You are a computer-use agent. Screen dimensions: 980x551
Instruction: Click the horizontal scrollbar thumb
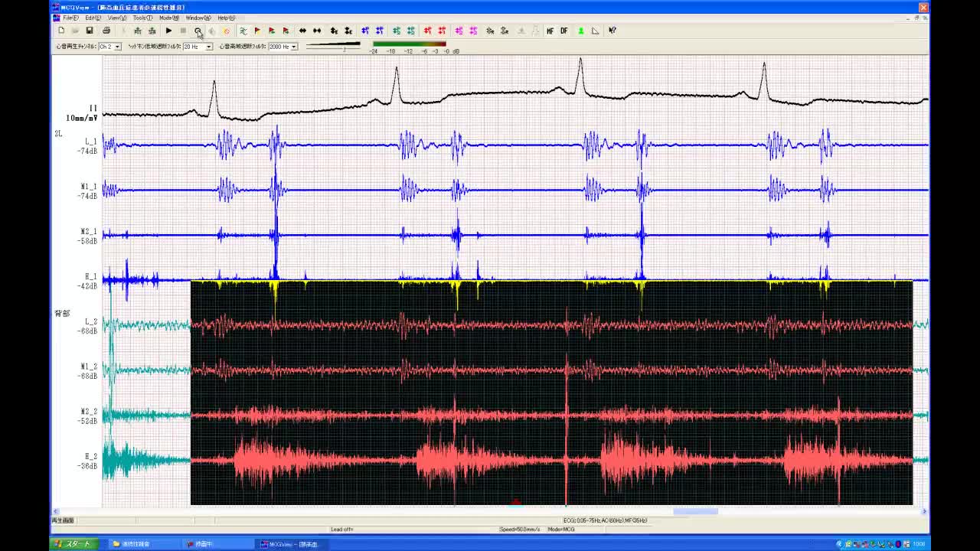pos(695,512)
